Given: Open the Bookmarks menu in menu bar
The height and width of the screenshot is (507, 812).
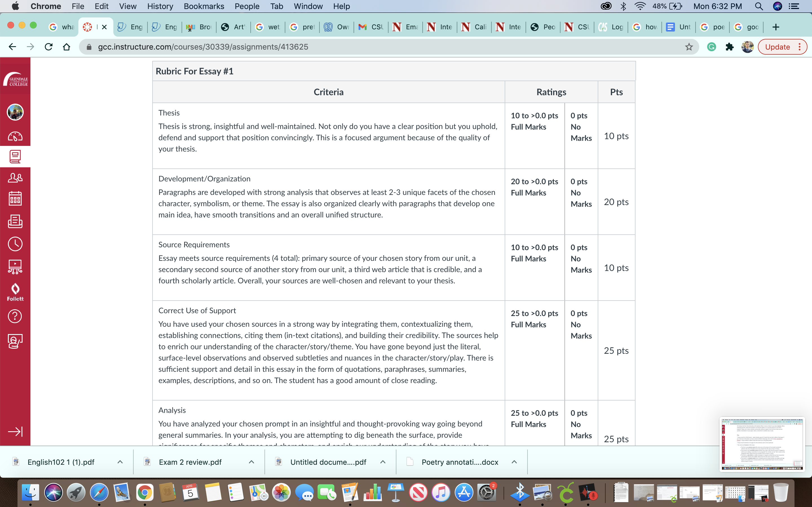Looking at the screenshot, I should (x=204, y=6).
